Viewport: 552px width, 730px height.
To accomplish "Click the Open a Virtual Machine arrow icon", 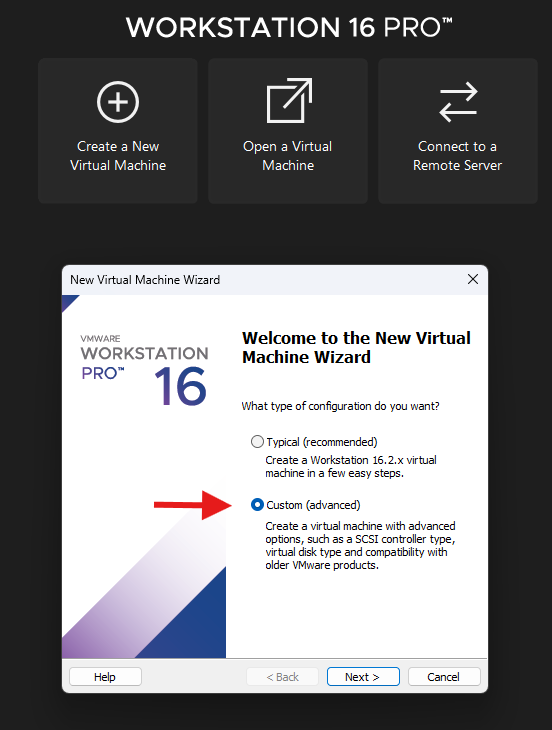I will pos(289,101).
